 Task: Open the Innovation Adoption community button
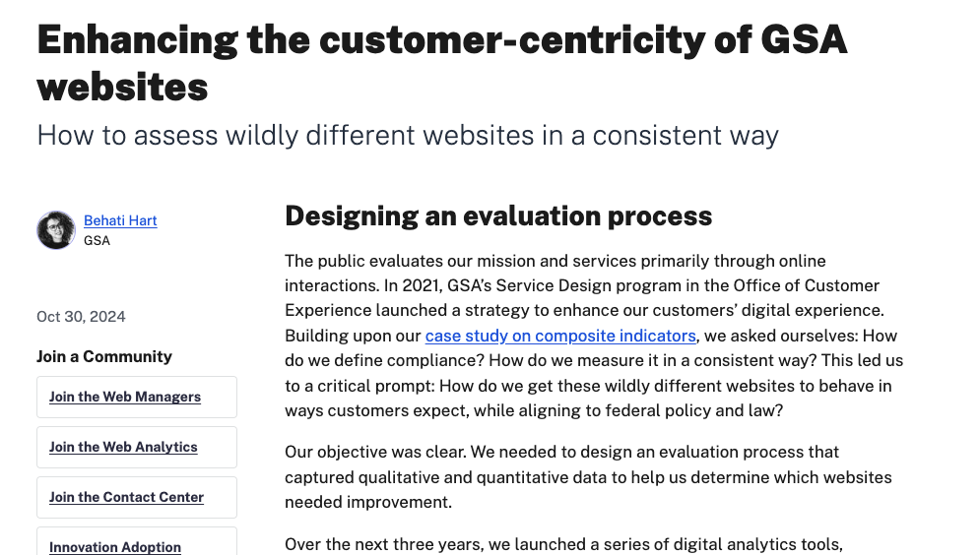pos(115,546)
